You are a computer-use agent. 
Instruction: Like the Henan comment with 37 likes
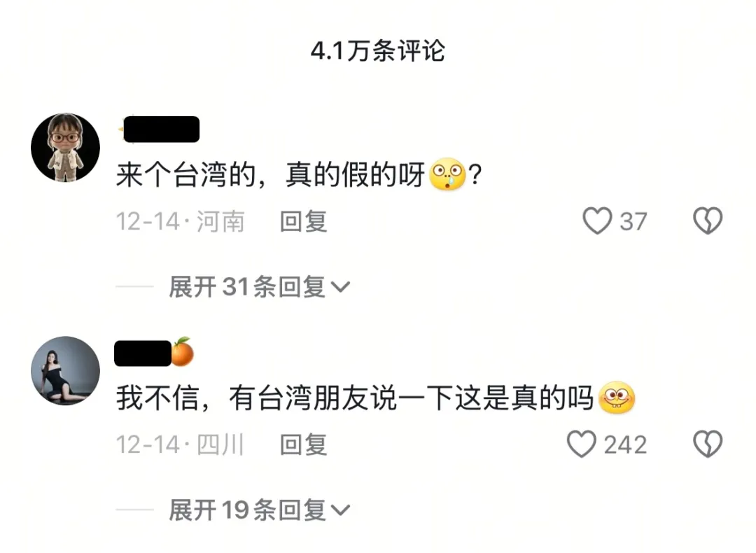pyautogui.click(x=597, y=220)
